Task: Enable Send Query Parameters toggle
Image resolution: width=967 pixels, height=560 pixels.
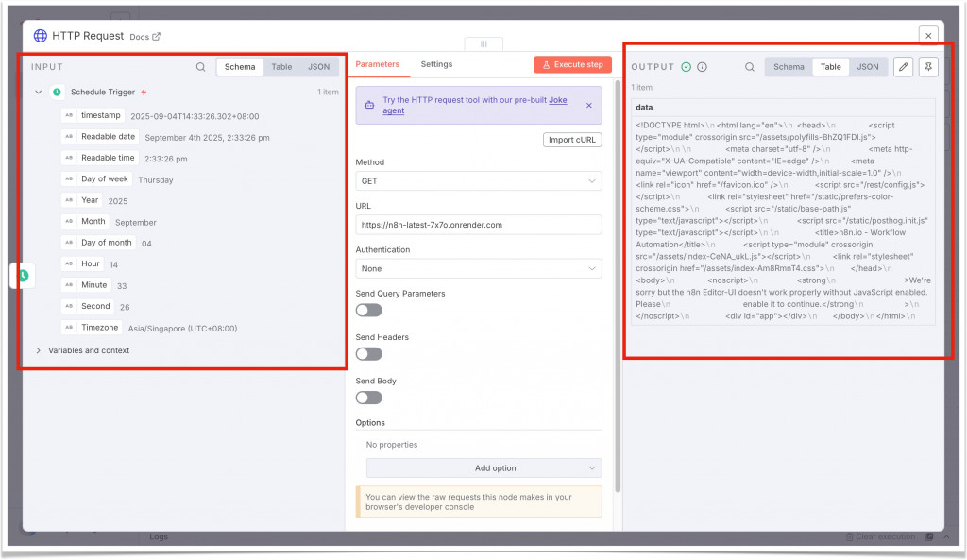Action: (x=369, y=311)
